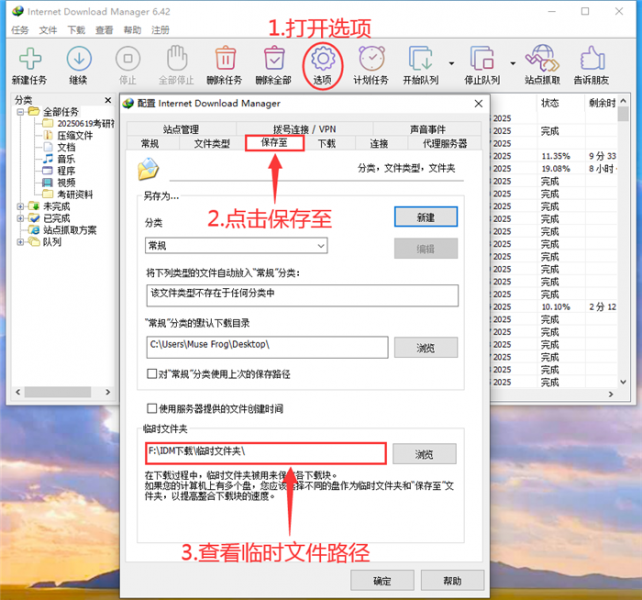Switch to the 保存至 tab
The image size is (642, 600).
point(274,143)
